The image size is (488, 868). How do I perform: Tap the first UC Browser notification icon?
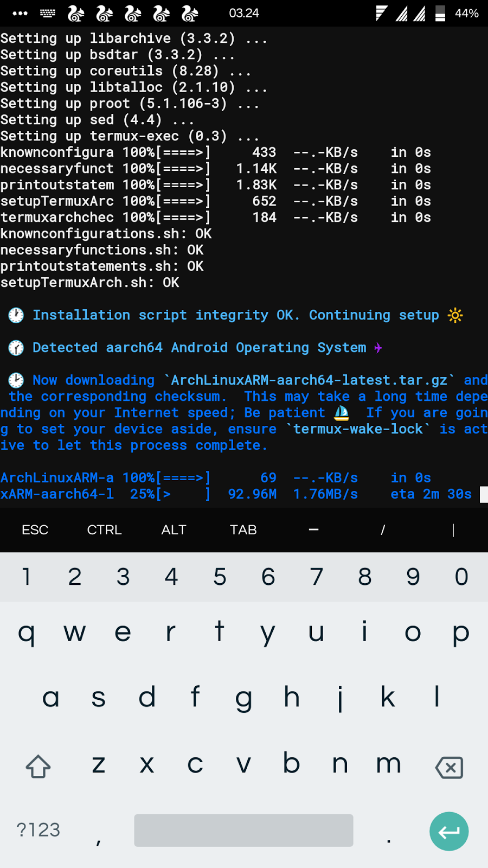76,13
